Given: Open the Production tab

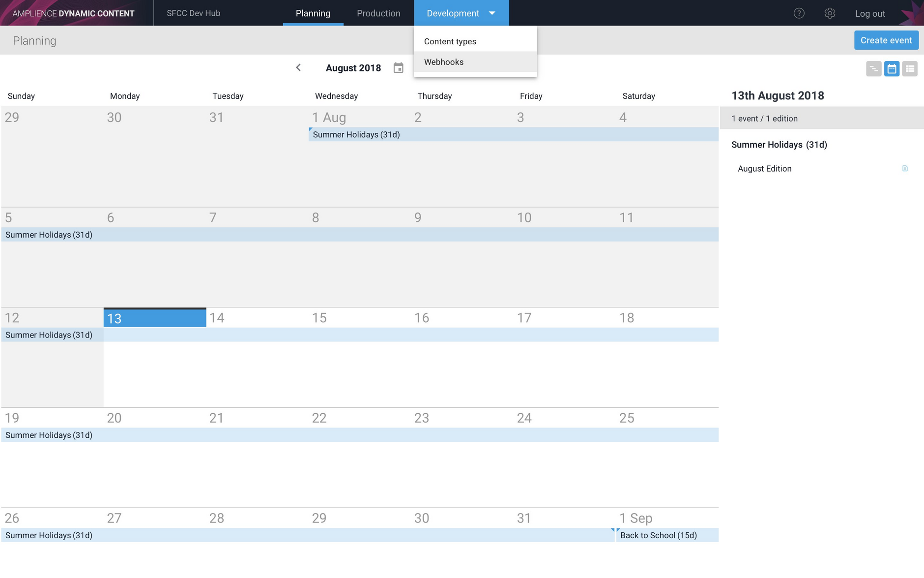Looking at the screenshot, I should pos(378,13).
